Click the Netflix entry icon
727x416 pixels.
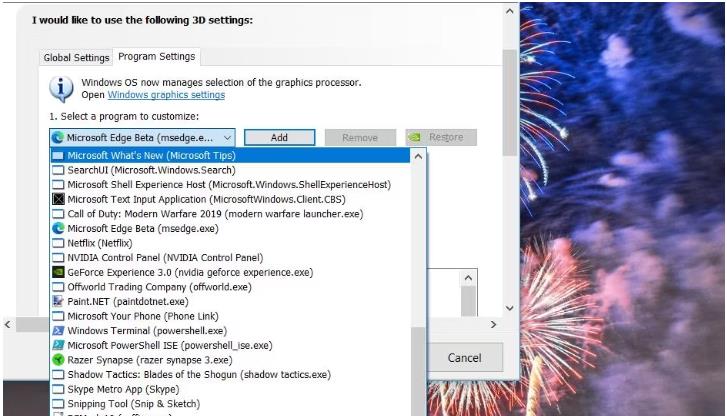[58, 243]
